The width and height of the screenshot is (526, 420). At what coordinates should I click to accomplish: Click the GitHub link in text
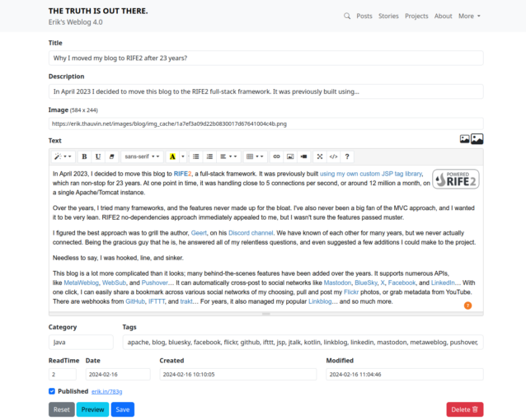(135, 301)
